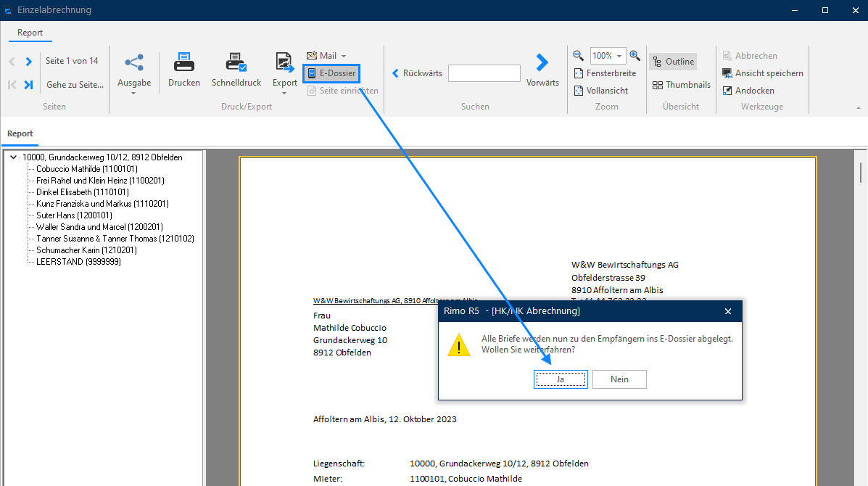Click the date line Affoltern am Albis, 12. Oktober 2023

(x=385, y=419)
